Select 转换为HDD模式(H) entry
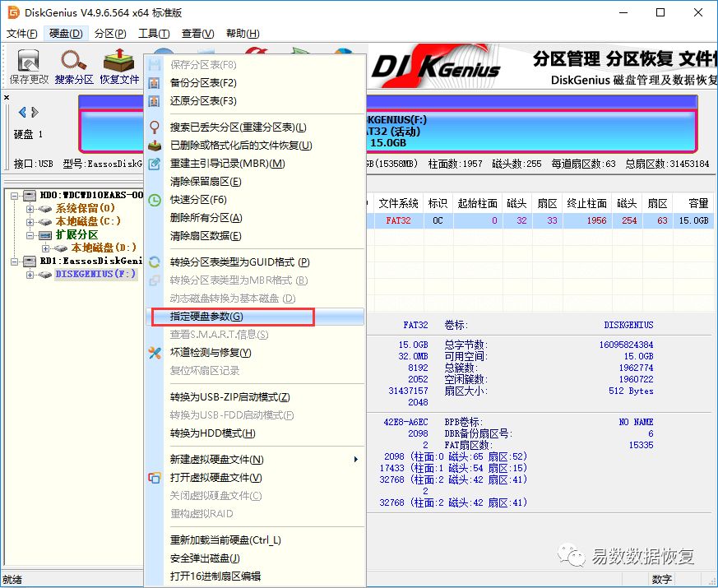718x588 pixels. (x=255, y=433)
